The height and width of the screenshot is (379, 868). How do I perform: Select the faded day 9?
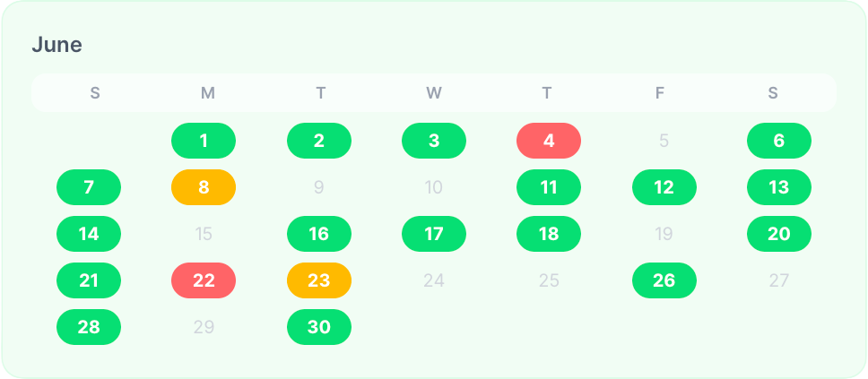coord(319,187)
